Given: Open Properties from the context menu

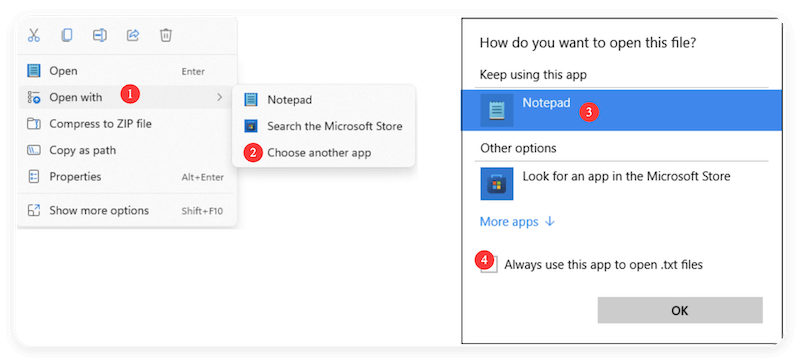Looking at the screenshot, I should (127, 176).
